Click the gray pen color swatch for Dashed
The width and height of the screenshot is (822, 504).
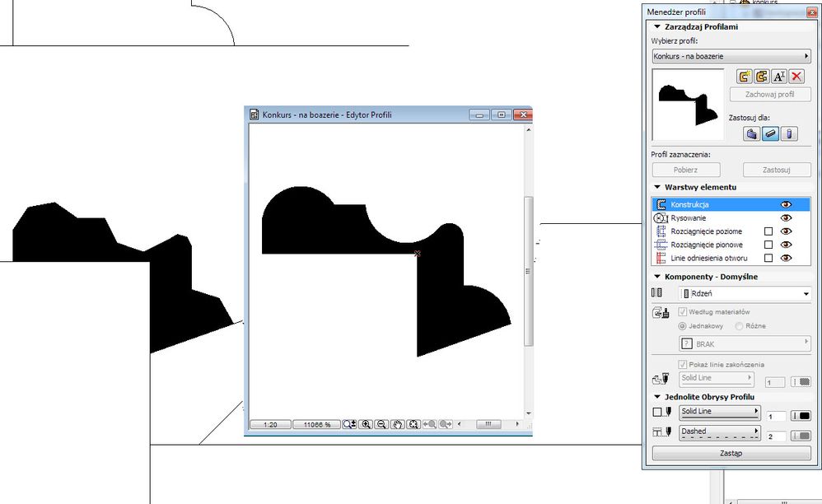coord(801,436)
